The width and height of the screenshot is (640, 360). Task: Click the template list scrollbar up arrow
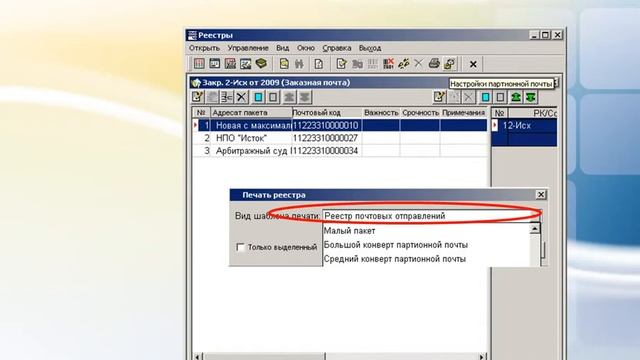click(x=535, y=229)
